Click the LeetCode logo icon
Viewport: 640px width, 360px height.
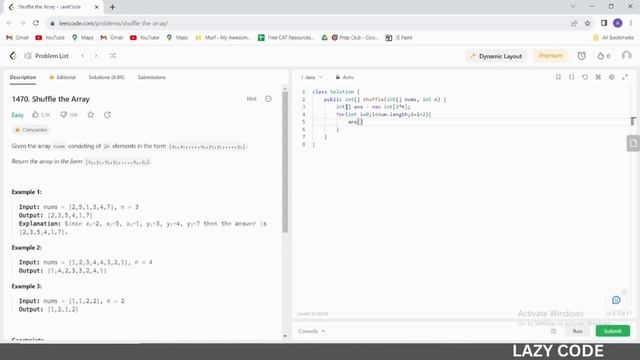point(13,56)
